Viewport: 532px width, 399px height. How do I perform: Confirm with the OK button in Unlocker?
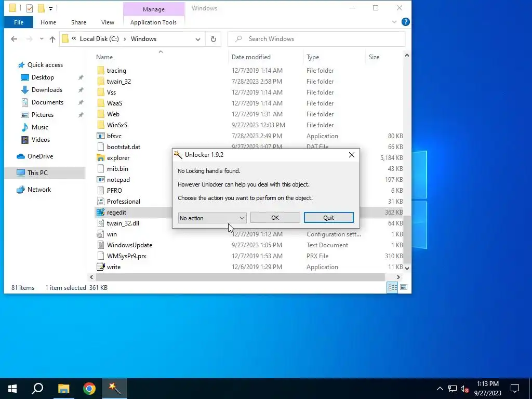(275, 218)
